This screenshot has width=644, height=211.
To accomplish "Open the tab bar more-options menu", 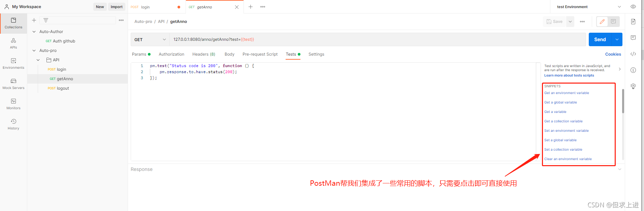I will point(263,7).
